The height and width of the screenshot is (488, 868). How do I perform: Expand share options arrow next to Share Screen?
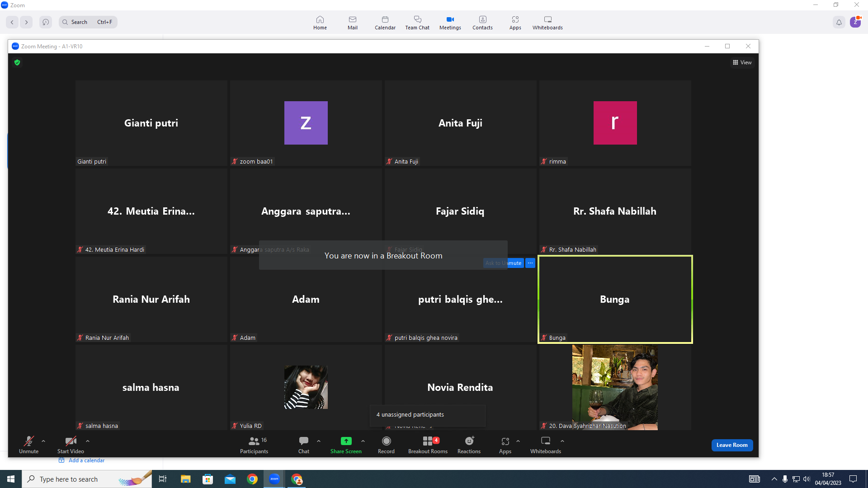(x=363, y=441)
